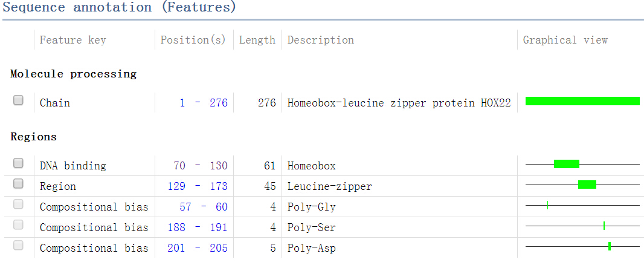
Task: Click the Leucine-zipper green graphical block
Action: tap(587, 185)
